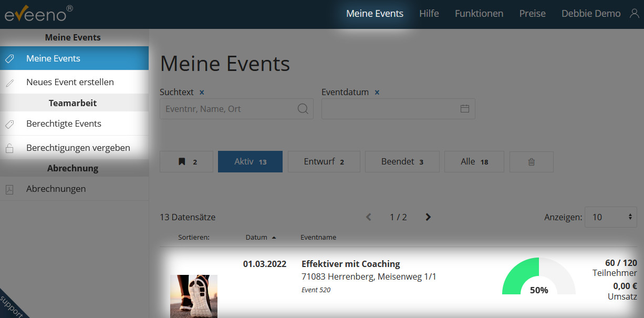Clear the Eventdatum filter with x
644x318 pixels.
pos(377,93)
